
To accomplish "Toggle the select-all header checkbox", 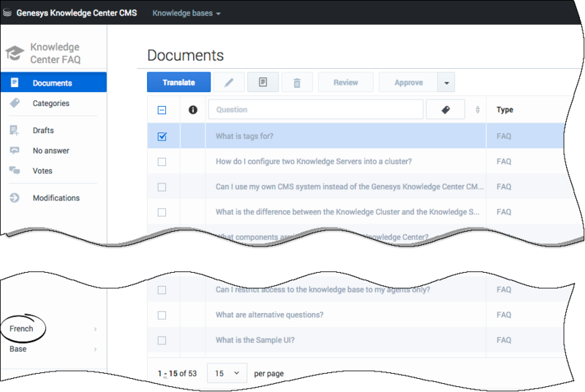I will click(162, 110).
